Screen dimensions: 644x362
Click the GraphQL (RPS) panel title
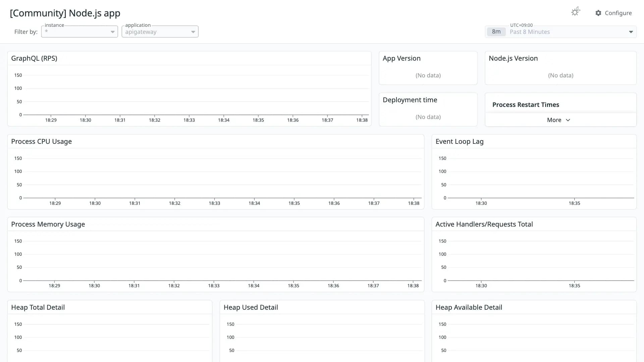click(34, 58)
